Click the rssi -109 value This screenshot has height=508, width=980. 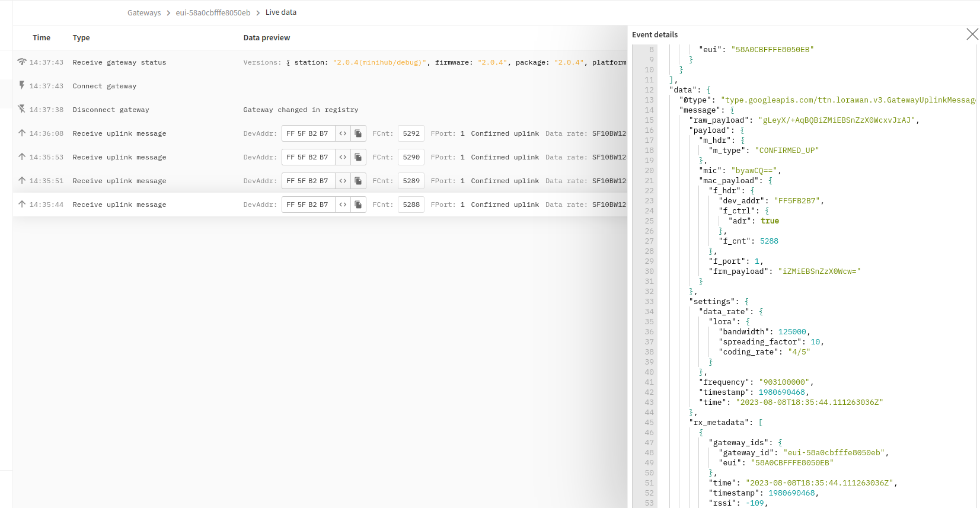(755, 503)
